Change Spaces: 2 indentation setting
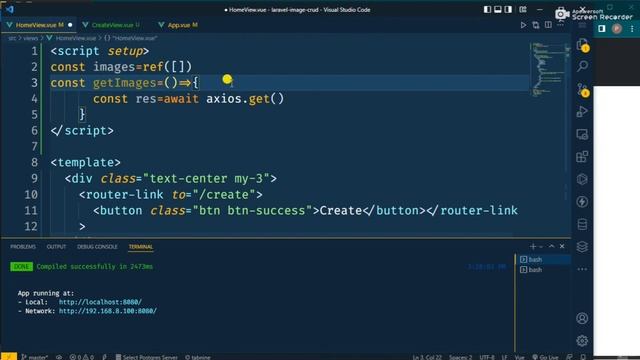The height and width of the screenshot is (360, 640). pyautogui.click(x=460, y=357)
